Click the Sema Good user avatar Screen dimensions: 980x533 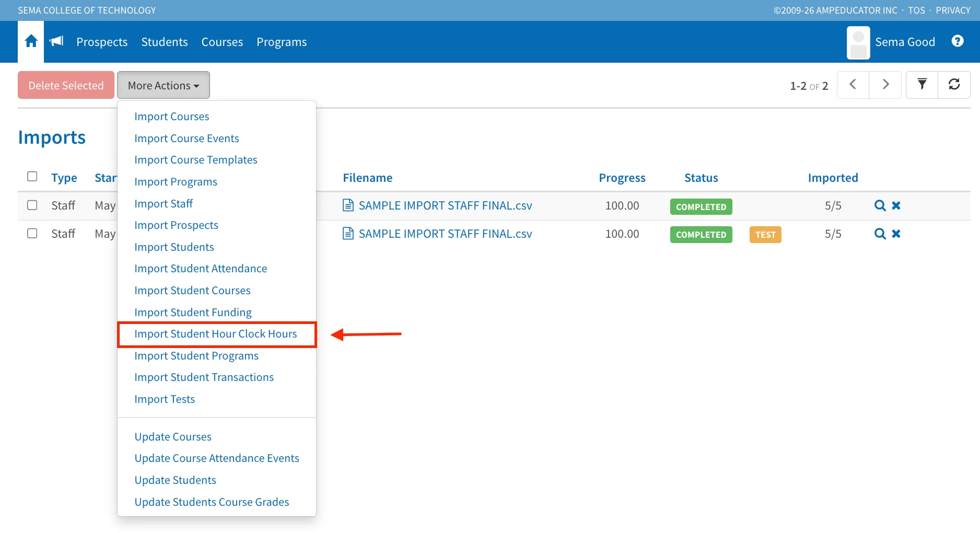coord(858,43)
